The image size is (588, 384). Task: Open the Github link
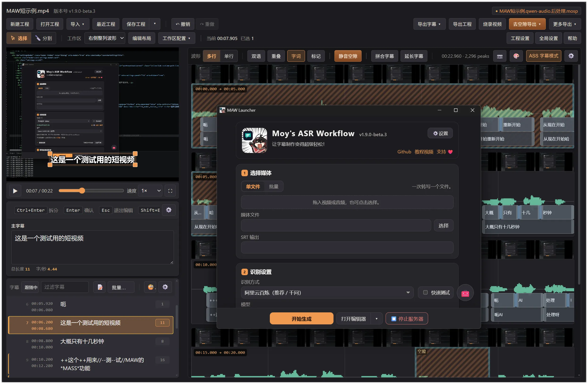[x=404, y=152]
